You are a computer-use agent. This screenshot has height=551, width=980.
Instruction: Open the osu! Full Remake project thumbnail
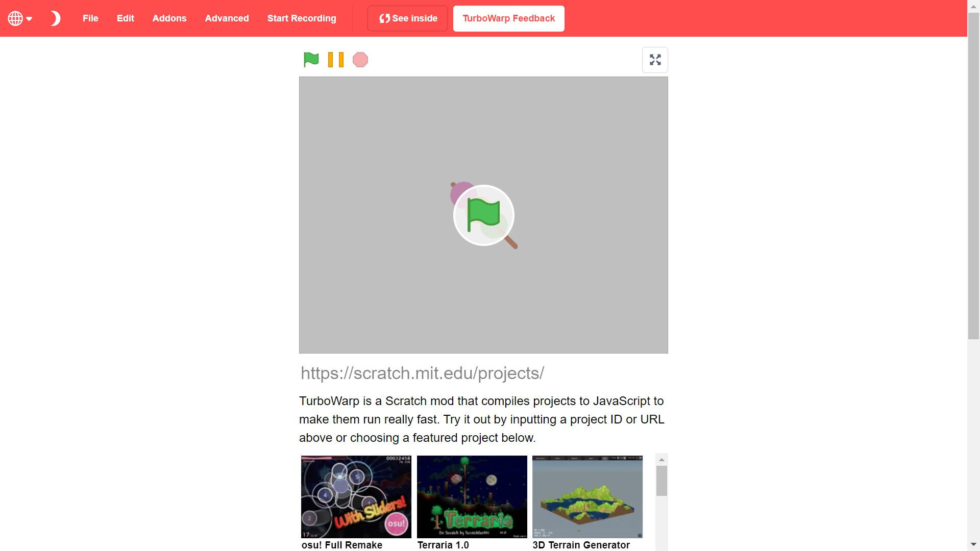(356, 496)
